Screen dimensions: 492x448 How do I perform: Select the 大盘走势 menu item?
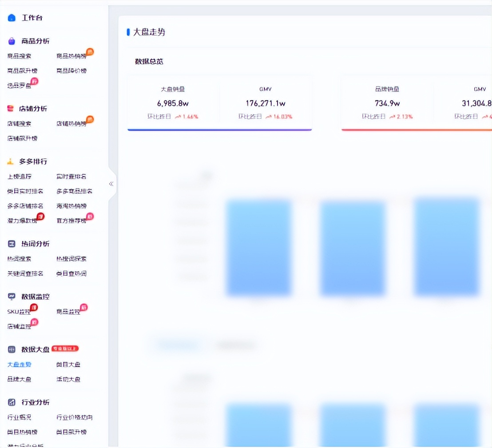pyautogui.click(x=19, y=365)
